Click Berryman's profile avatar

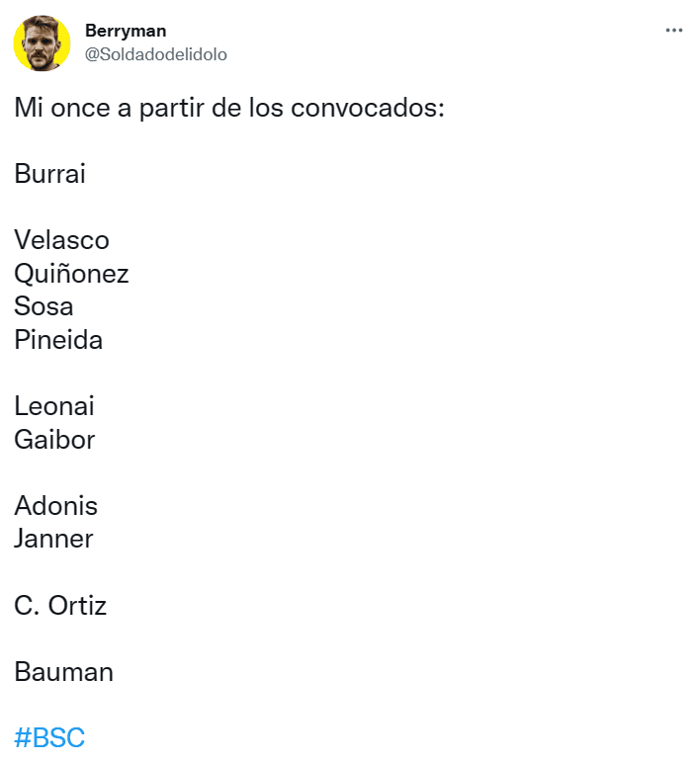[x=42, y=43]
